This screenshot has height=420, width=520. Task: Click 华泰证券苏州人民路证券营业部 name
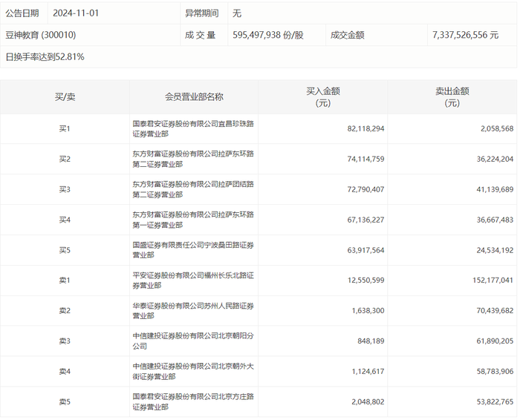(193, 311)
